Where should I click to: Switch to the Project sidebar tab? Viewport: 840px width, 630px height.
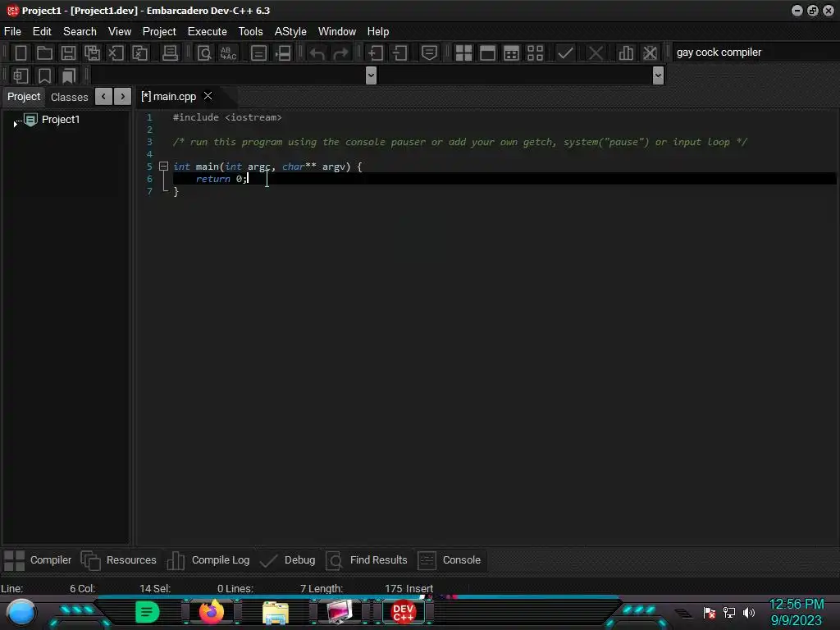click(24, 97)
